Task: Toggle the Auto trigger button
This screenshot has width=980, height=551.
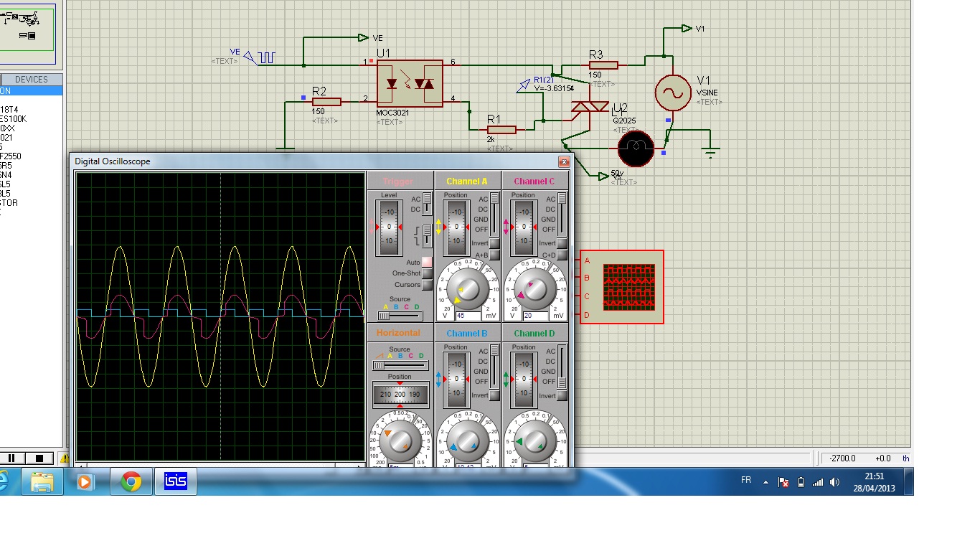Action: click(427, 262)
